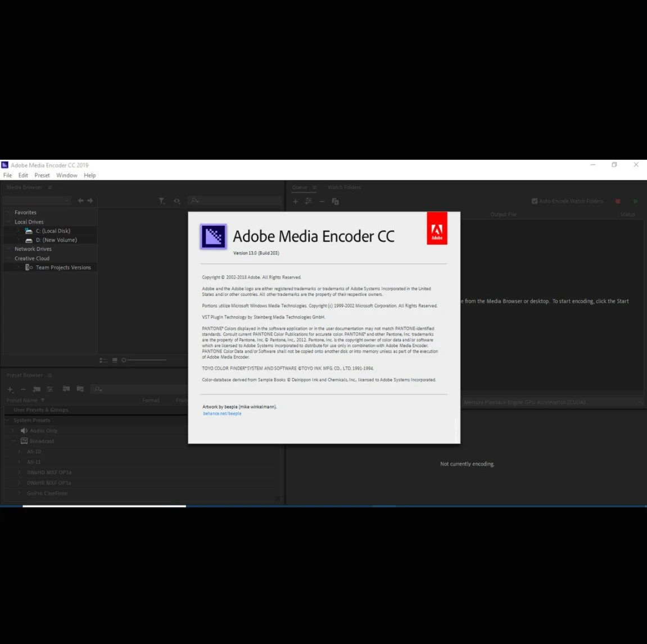
Task: Select the Preset Browser tab
Action: click(25, 375)
